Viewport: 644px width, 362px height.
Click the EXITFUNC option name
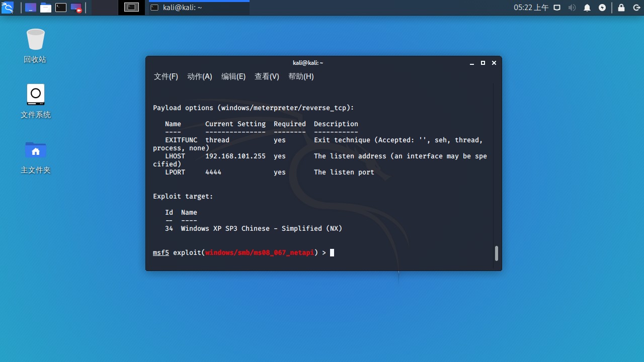tap(181, 140)
